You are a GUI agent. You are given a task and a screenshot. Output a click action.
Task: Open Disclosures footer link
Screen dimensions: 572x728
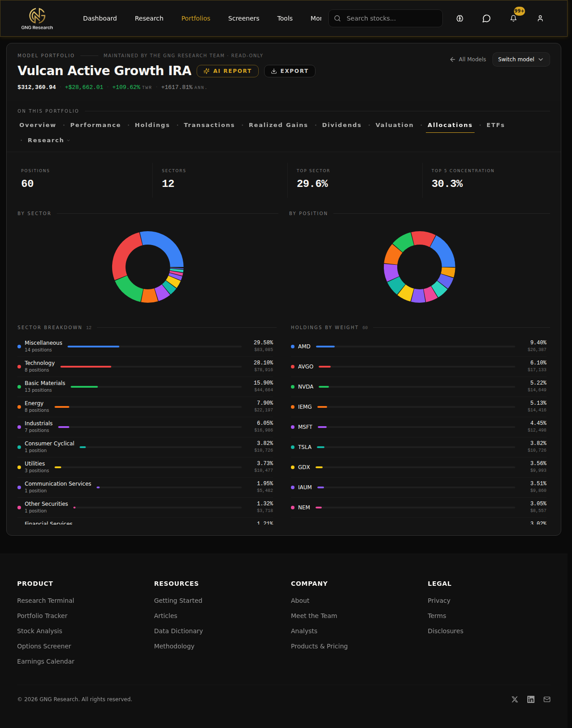[x=446, y=631]
